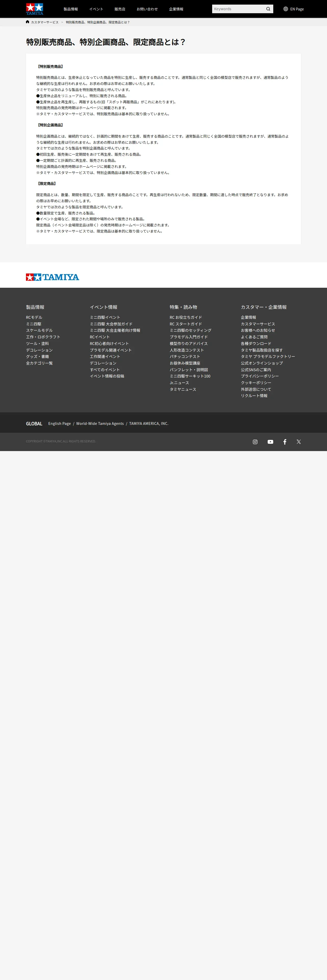Open the プライバシーポリシー footer link
The height and width of the screenshot is (980, 327).
[260, 376]
